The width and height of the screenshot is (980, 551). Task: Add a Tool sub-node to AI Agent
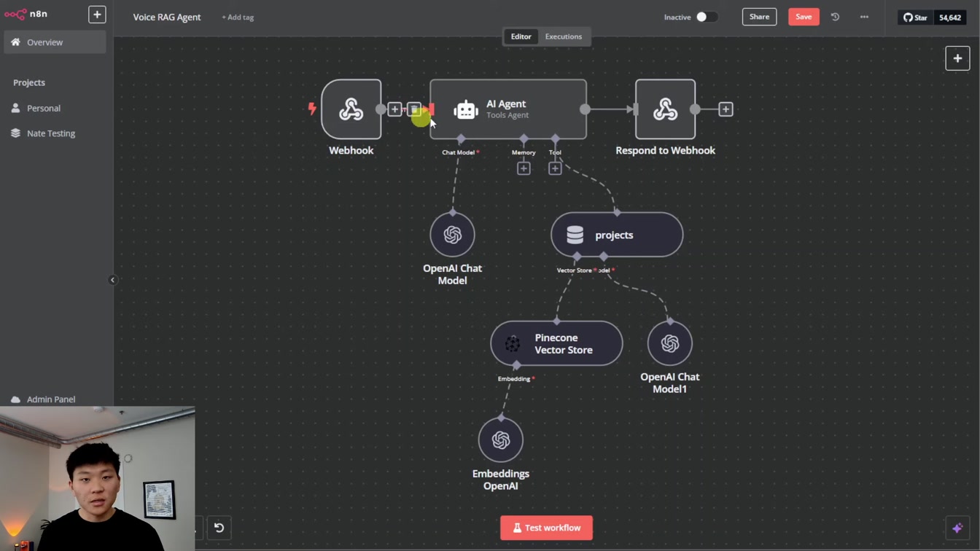point(555,168)
